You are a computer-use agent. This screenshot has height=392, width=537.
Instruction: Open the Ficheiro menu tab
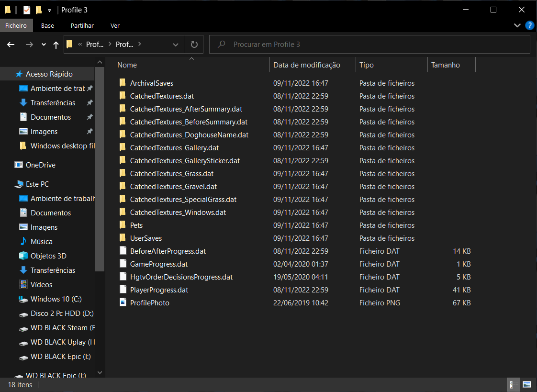pyautogui.click(x=17, y=25)
